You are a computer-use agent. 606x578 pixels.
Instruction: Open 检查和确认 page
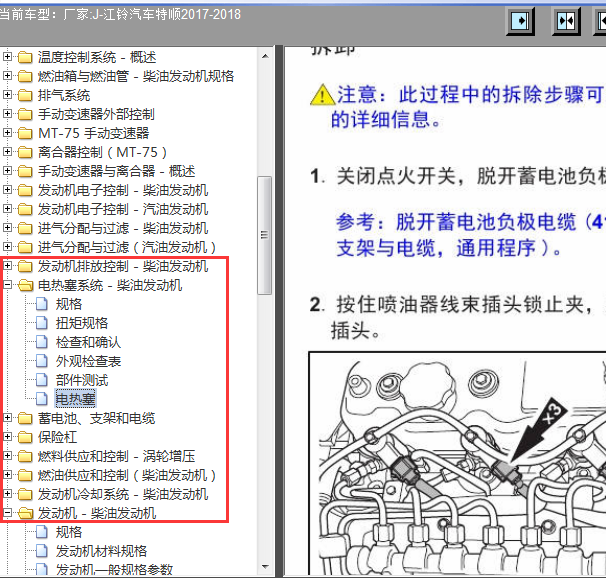tap(88, 342)
